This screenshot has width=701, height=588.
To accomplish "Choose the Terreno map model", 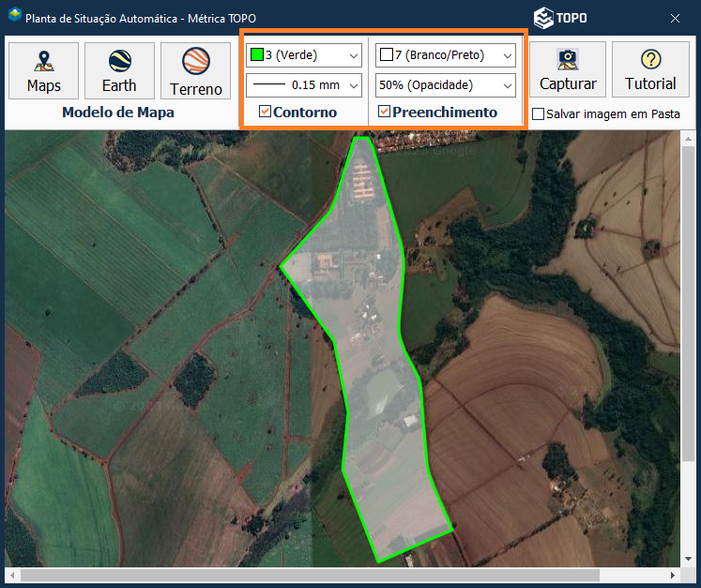I will click(x=195, y=70).
